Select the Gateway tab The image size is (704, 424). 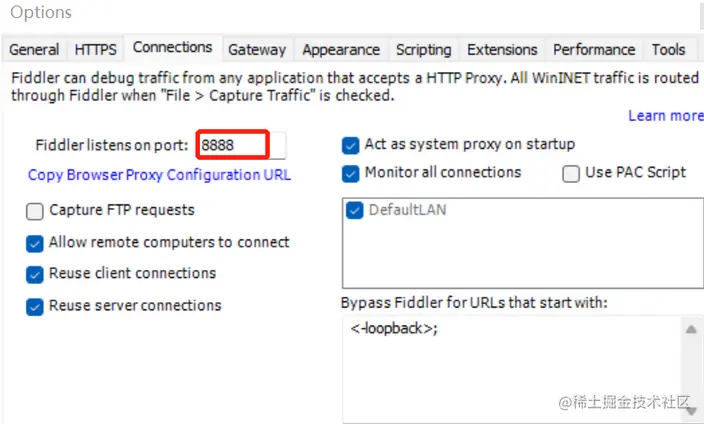click(x=257, y=49)
